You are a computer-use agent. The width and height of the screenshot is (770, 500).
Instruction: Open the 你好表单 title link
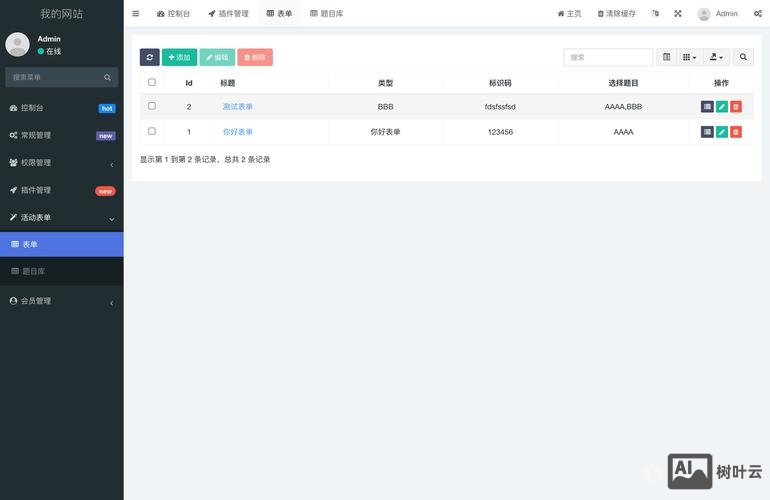238,132
